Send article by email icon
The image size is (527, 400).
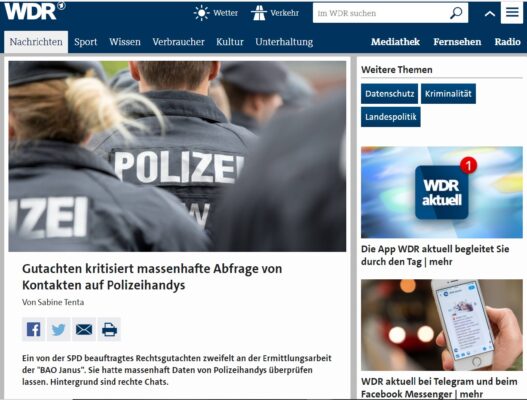[84, 329]
